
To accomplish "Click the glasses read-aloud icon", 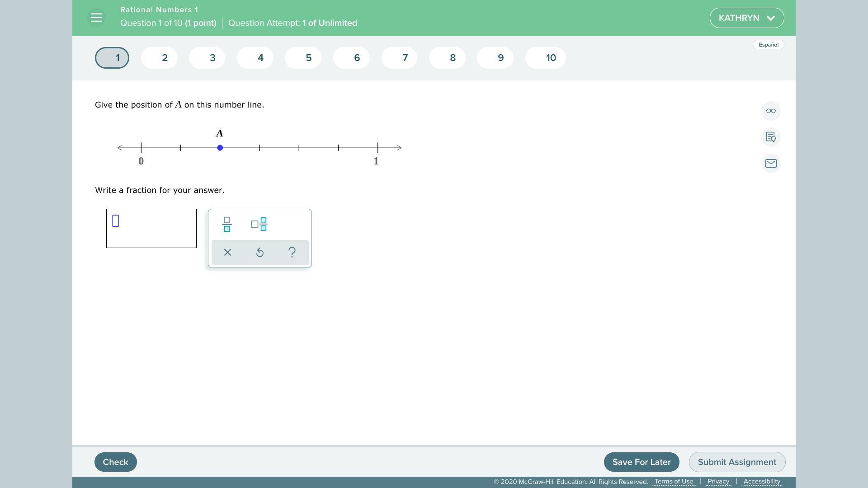I will click(771, 111).
